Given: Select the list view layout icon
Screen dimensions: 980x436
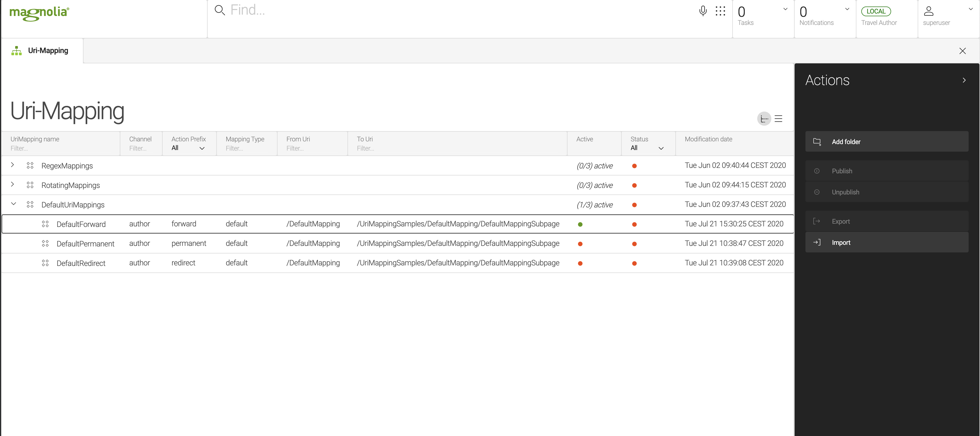Looking at the screenshot, I should pyautogui.click(x=778, y=119).
